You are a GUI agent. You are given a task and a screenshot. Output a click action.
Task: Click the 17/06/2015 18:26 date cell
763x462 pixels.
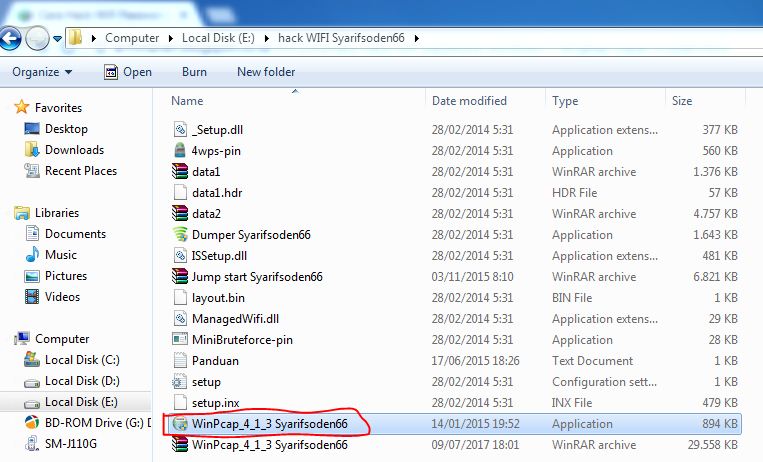(475, 361)
